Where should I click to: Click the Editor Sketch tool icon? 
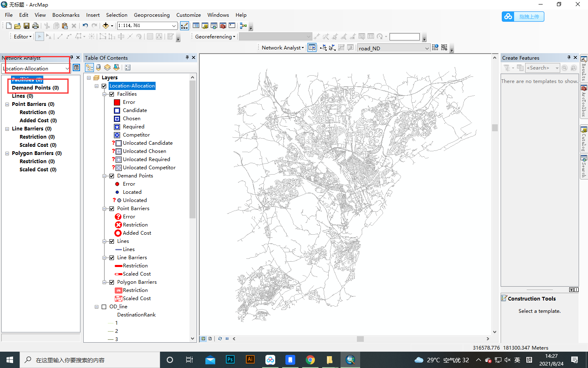point(60,36)
